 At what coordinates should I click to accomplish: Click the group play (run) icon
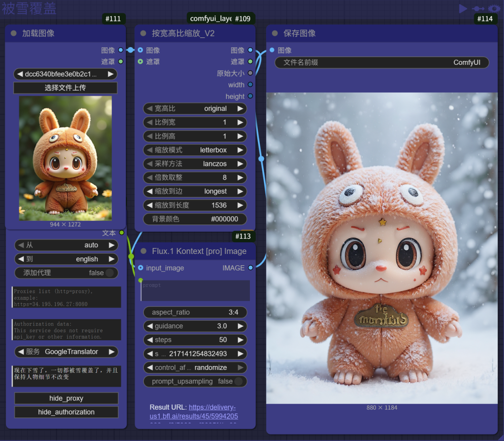pyautogui.click(x=463, y=8)
